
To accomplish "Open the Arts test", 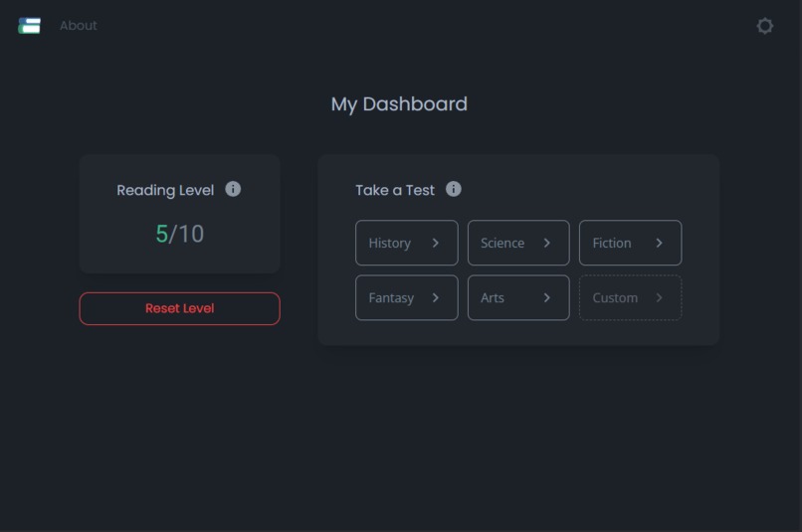I will point(517,297).
